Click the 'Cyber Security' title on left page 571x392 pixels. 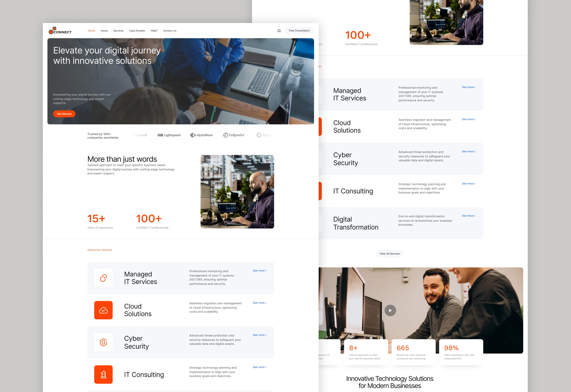(x=136, y=342)
